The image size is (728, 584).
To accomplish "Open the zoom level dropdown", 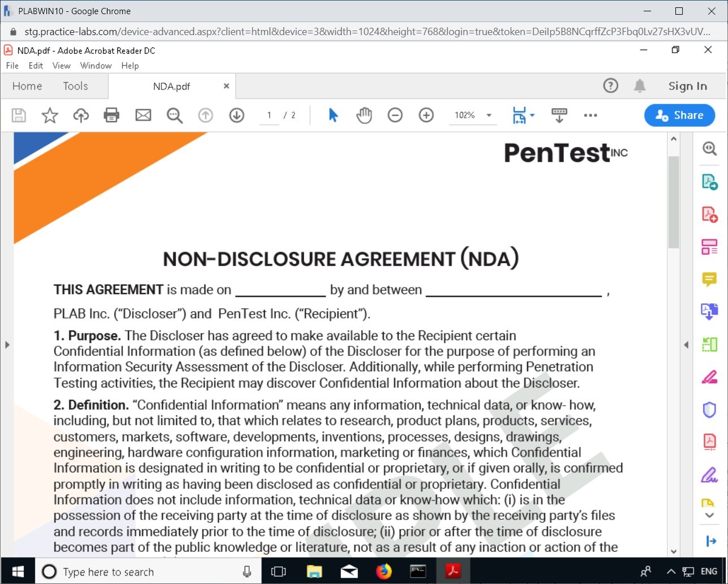I will 489,115.
